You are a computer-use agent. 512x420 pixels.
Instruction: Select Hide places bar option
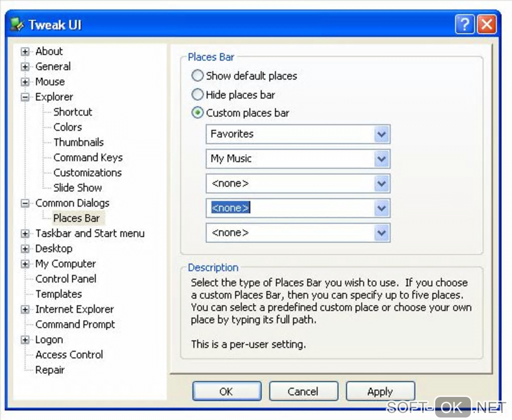[198, 94]
